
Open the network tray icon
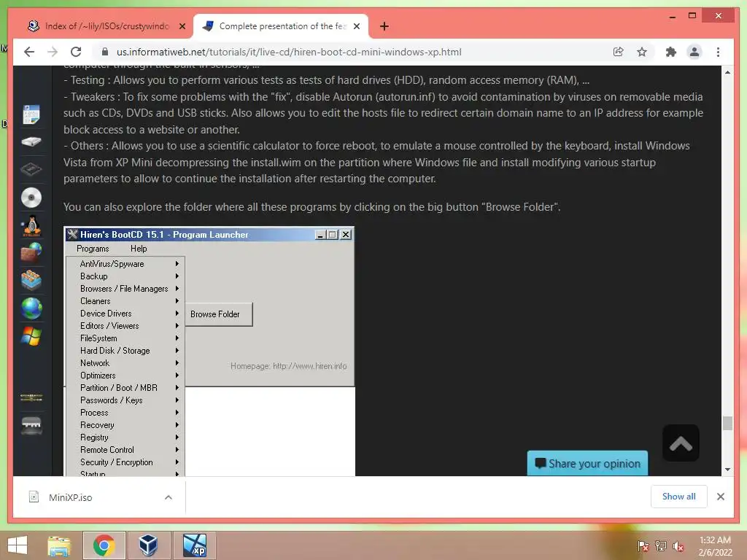click(x=661, y=546)
